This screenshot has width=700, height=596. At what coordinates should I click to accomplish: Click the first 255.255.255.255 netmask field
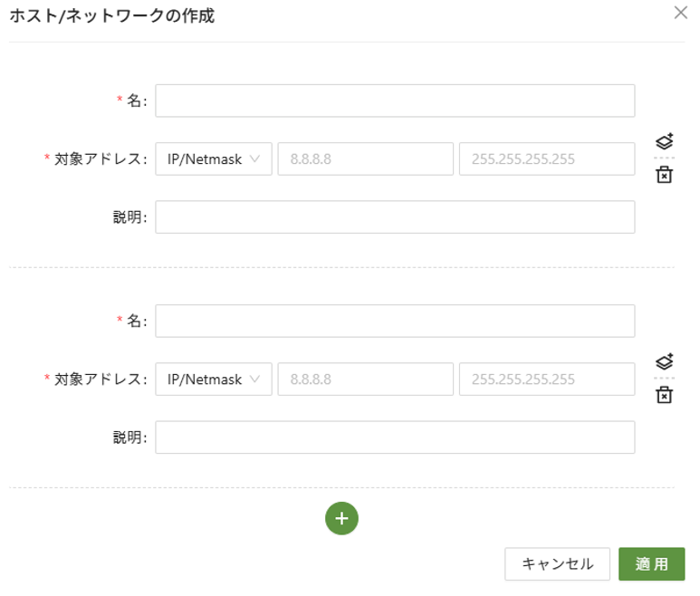tap(547, 159)
